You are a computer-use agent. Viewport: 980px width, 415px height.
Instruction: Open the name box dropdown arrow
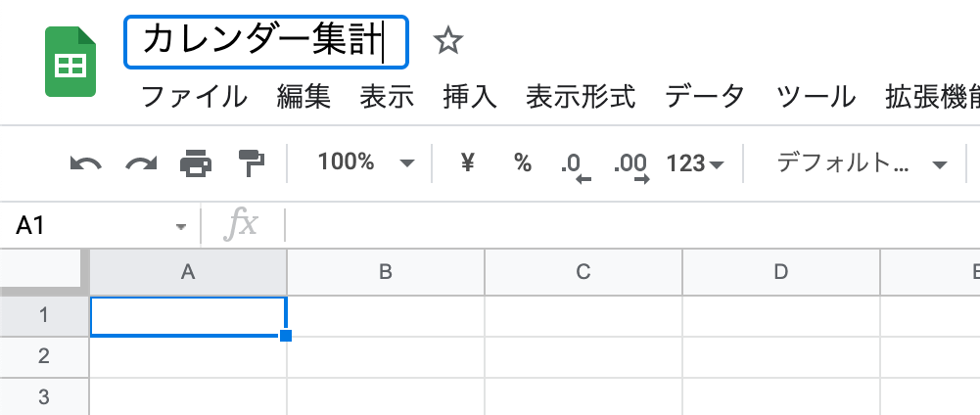coord(181,226)
